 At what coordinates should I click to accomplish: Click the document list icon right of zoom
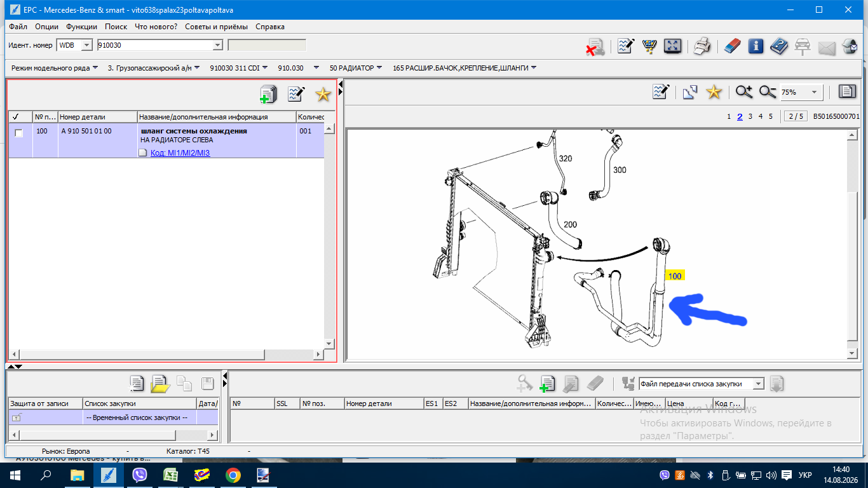tap(847, 92)
